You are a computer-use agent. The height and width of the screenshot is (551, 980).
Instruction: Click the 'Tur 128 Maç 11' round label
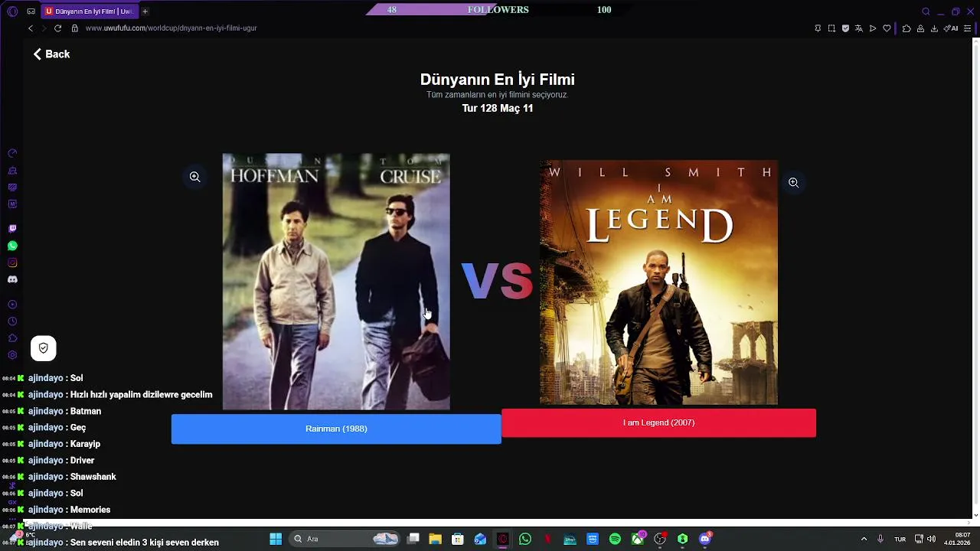pos(498,109)
